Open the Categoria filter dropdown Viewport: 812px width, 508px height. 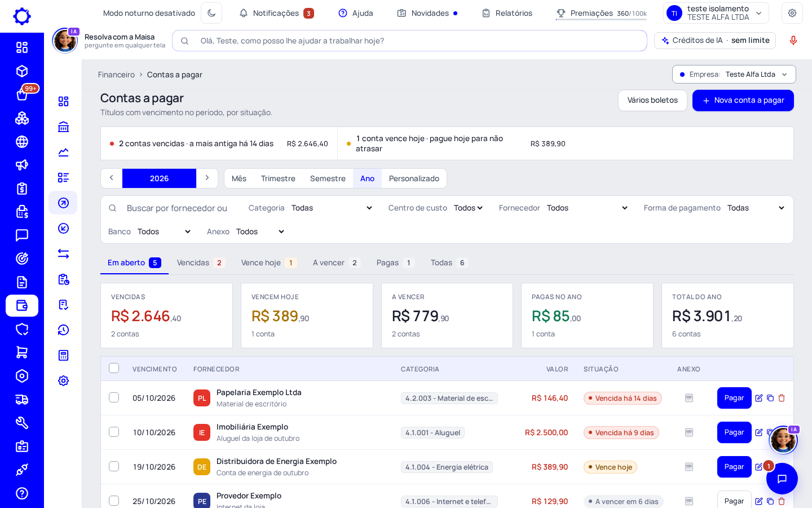point(332,208)
